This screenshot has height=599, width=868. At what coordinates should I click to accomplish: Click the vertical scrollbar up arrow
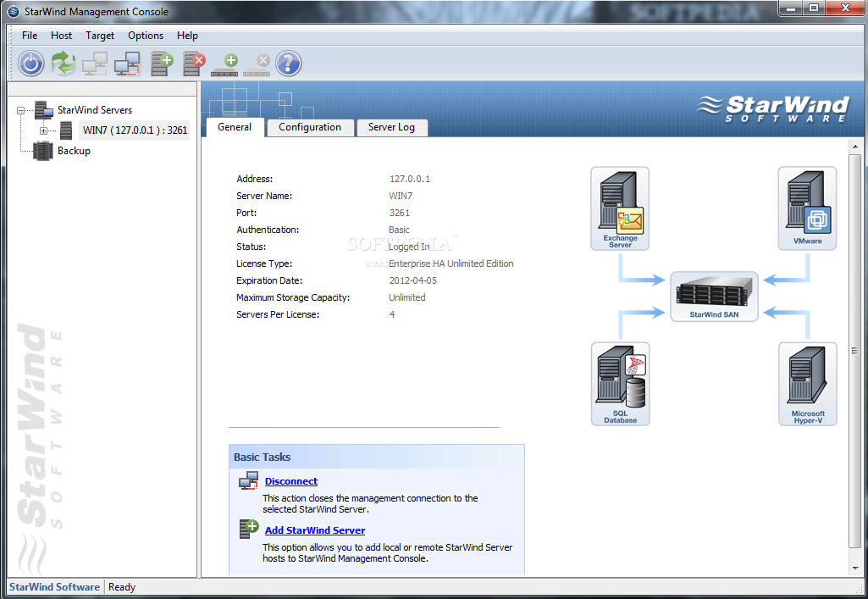click(854, 147)
